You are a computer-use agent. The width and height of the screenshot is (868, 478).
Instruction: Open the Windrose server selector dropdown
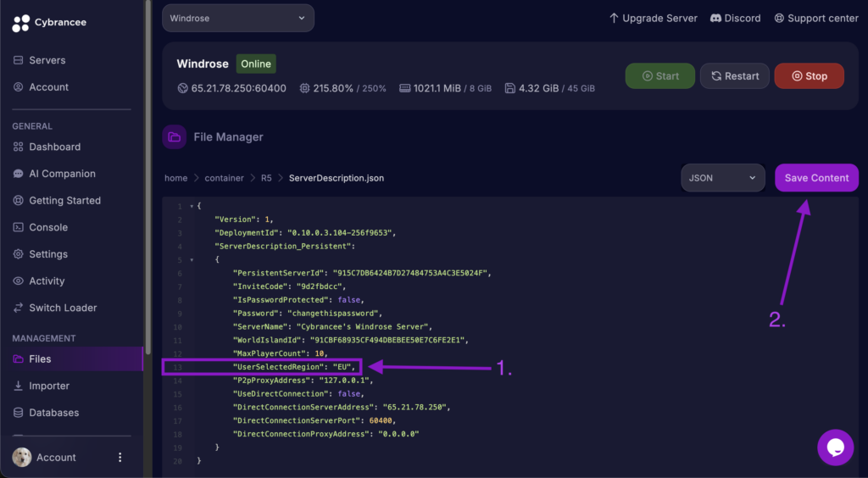point(238,19)
